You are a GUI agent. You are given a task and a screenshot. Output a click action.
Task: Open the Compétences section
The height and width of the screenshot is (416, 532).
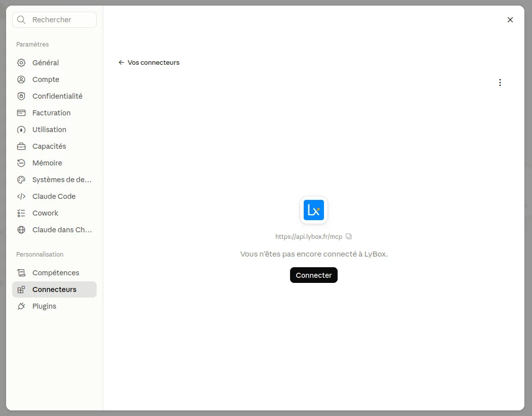click(54, 273)
